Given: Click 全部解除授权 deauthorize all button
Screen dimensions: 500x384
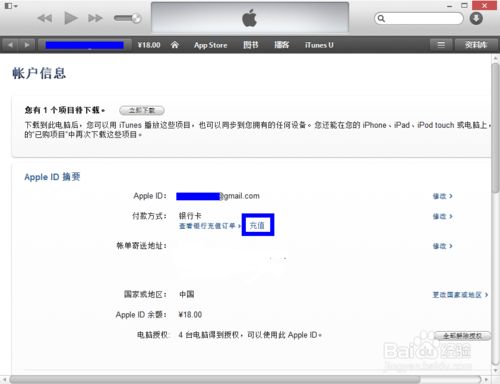Looking at the screenshot, I should 462,336.
